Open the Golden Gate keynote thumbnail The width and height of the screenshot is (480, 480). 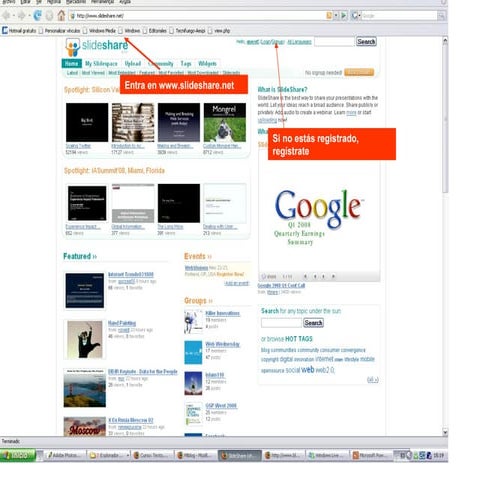tap(85, 388)
